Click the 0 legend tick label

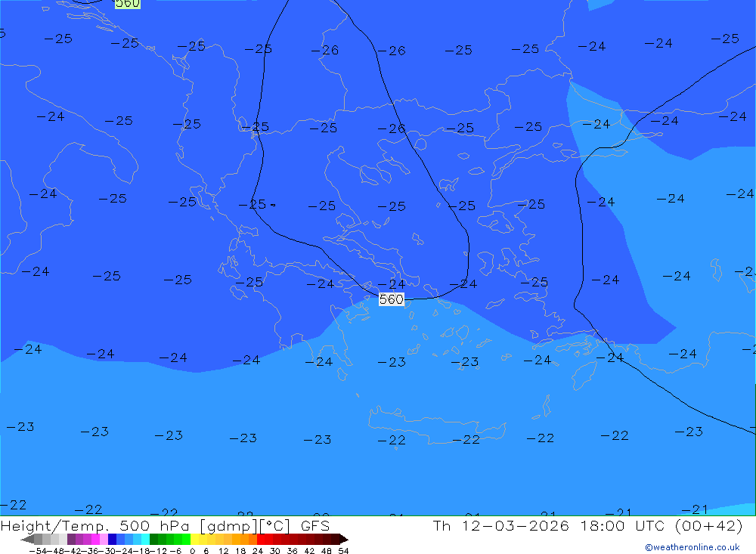192,551
